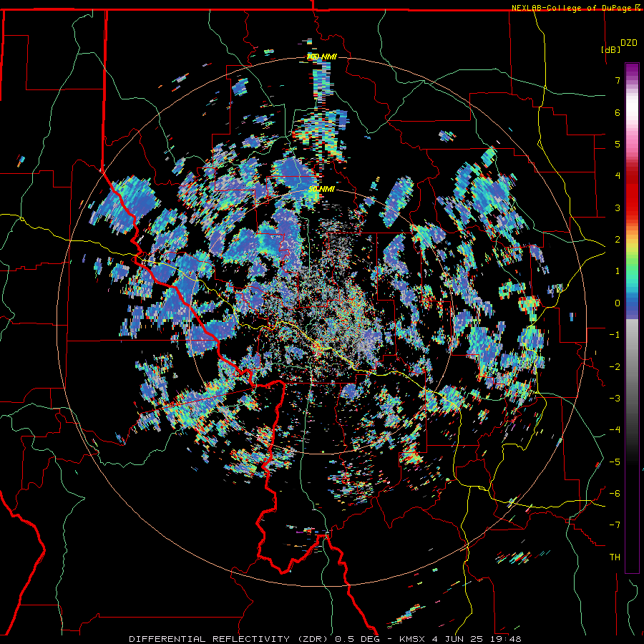Image resolution: width=644 pixels, height=644 pixels.
Task: Click the NEXLAB logo glyph after DuPage
Action: point(638,8)
